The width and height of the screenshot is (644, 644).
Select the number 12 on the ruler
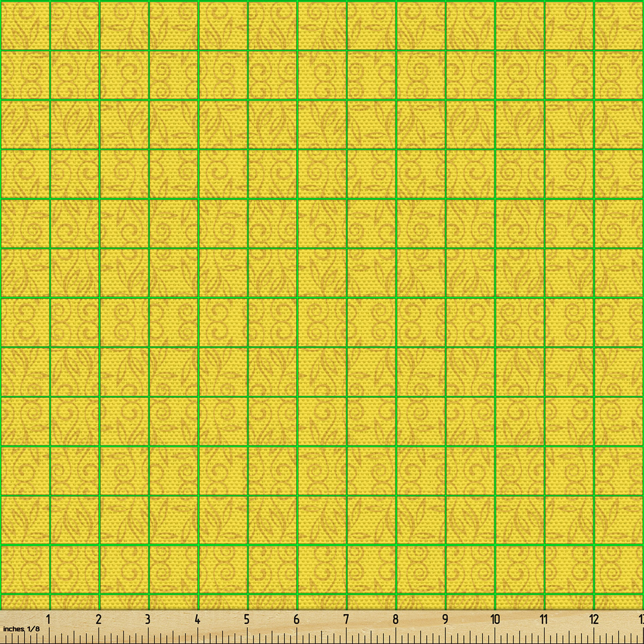point(594,619)
